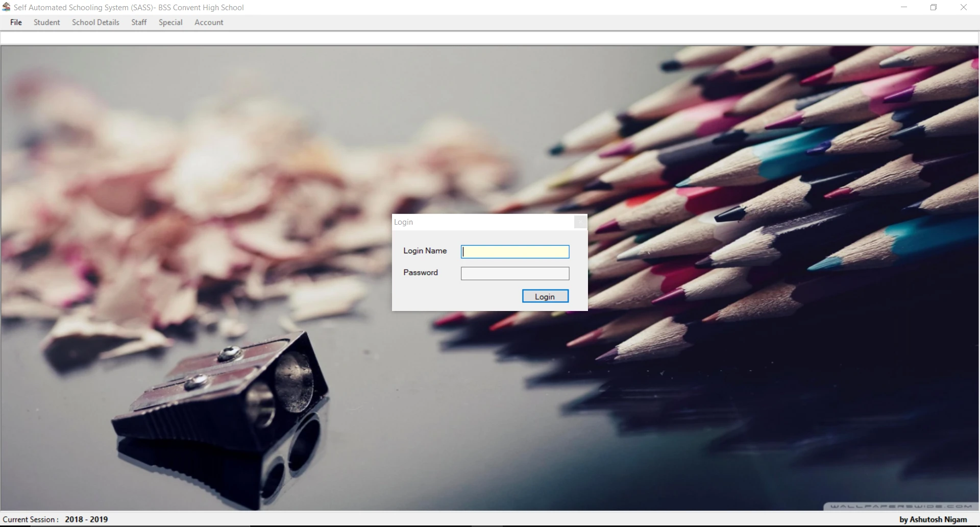Click the empty toolbar strip below the menu bar
This screenshot has width=980, height=527.
click(490, 38)
